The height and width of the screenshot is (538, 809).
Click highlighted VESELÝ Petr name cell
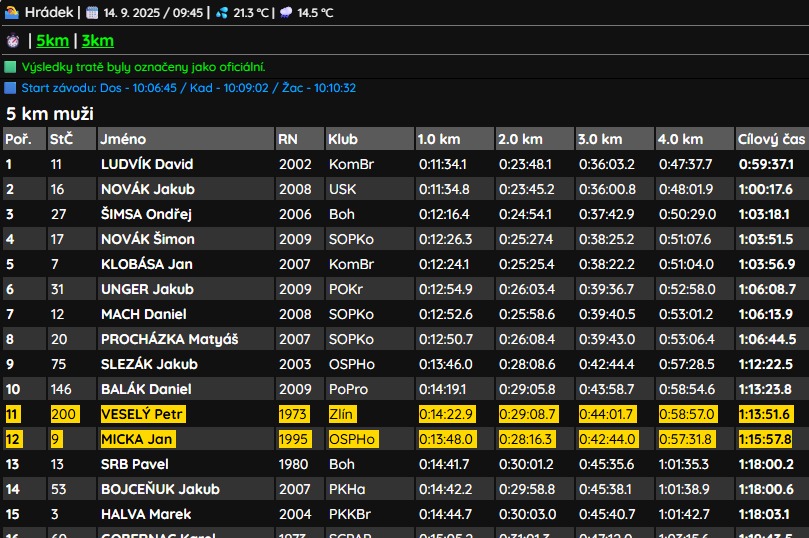point(141,414)
